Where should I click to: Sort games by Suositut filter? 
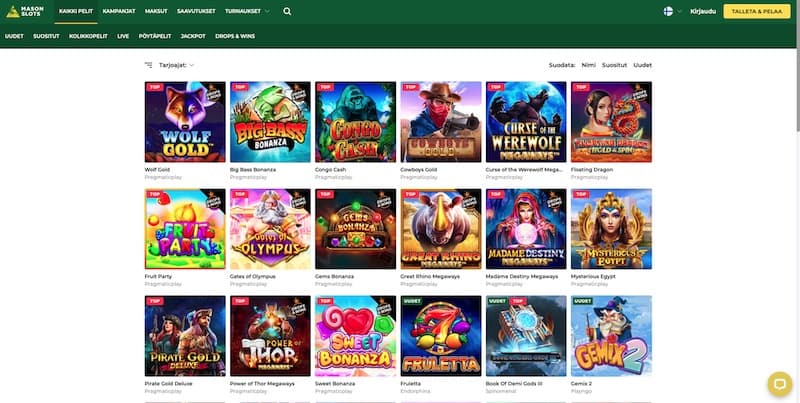click(614, 65)
